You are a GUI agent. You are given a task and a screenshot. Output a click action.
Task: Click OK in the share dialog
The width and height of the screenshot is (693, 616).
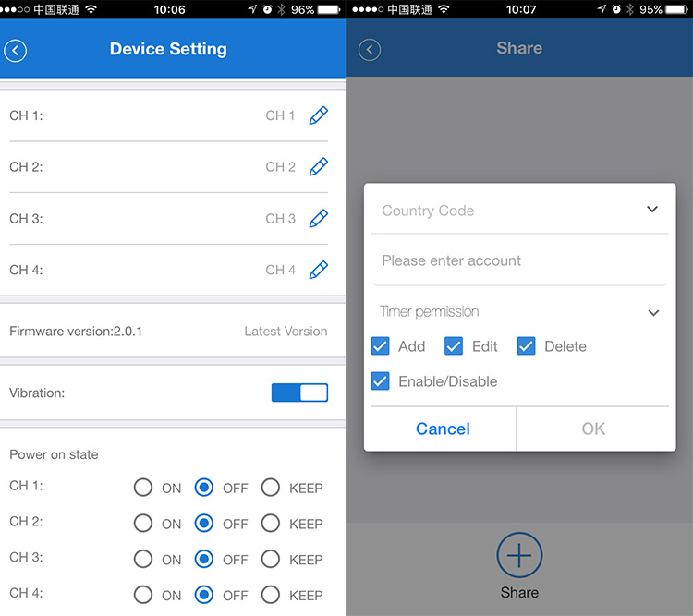point(593,429)
